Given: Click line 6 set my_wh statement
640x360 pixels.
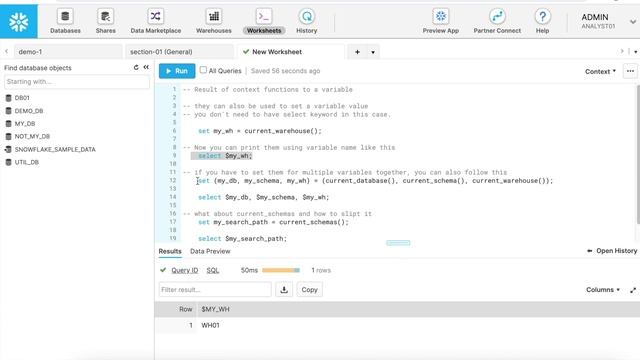Looking at the screenshot, I should (260, 131).
